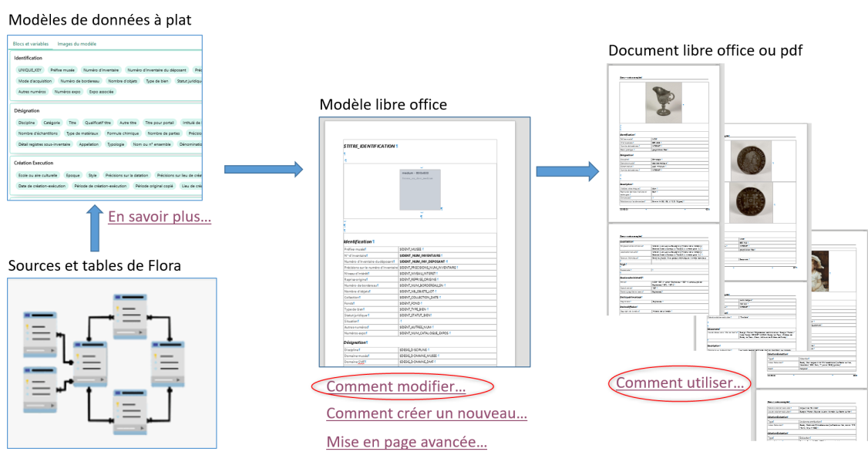Pick the "Nombre d'échantillons" chip
The image size is (868, 472).
point(38,133)
